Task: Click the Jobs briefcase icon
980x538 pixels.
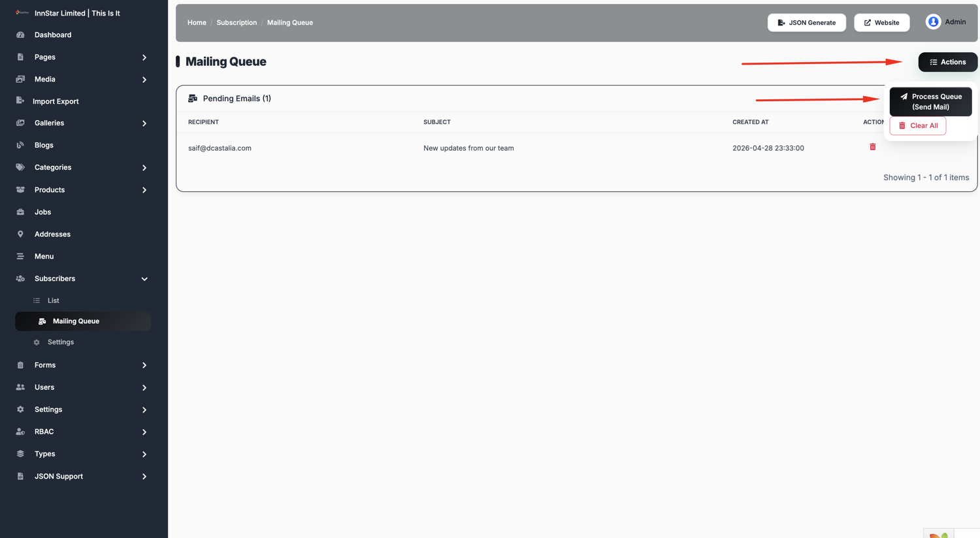Action: coord(20,212)
